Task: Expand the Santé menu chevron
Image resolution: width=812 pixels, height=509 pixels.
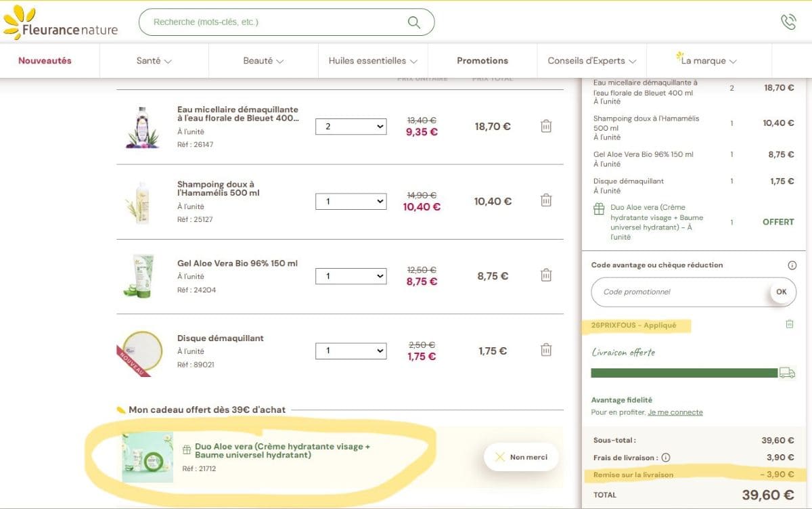Action: pyautogui.click(x=168, y=60)
